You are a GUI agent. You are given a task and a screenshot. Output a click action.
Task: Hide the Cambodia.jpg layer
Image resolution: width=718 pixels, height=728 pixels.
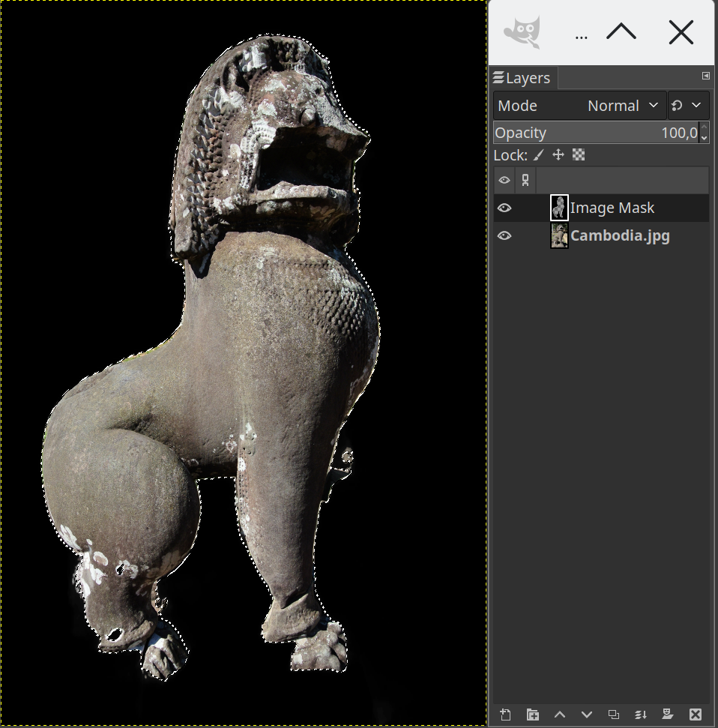click(504, 235)
